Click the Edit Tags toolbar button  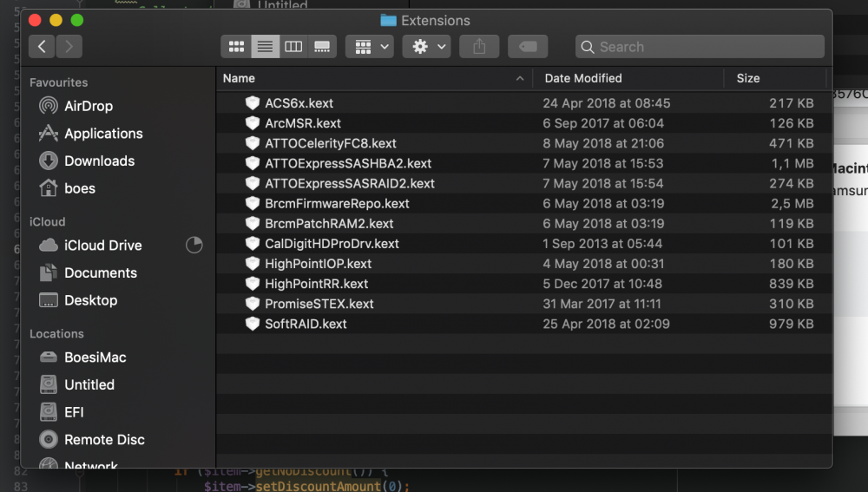point(528,47)
